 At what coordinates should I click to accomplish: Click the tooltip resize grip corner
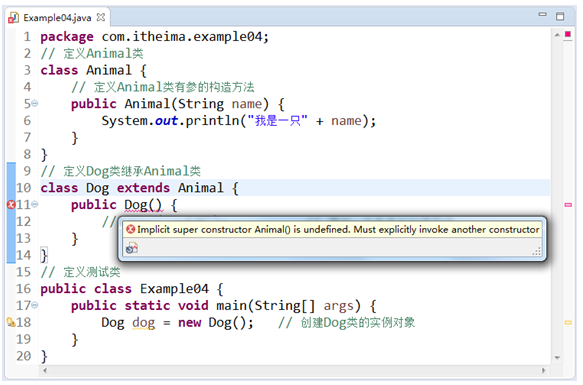pos(537,251)
